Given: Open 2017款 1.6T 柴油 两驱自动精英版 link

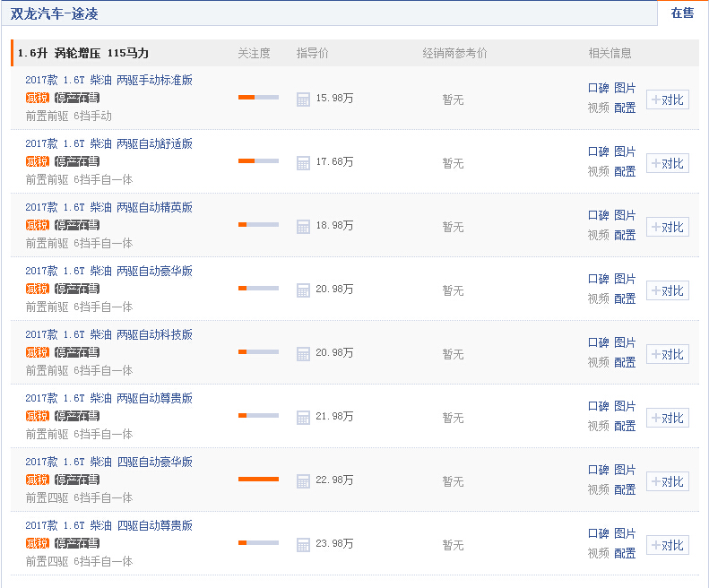Looking at the screenshot, I should point(109,208).
